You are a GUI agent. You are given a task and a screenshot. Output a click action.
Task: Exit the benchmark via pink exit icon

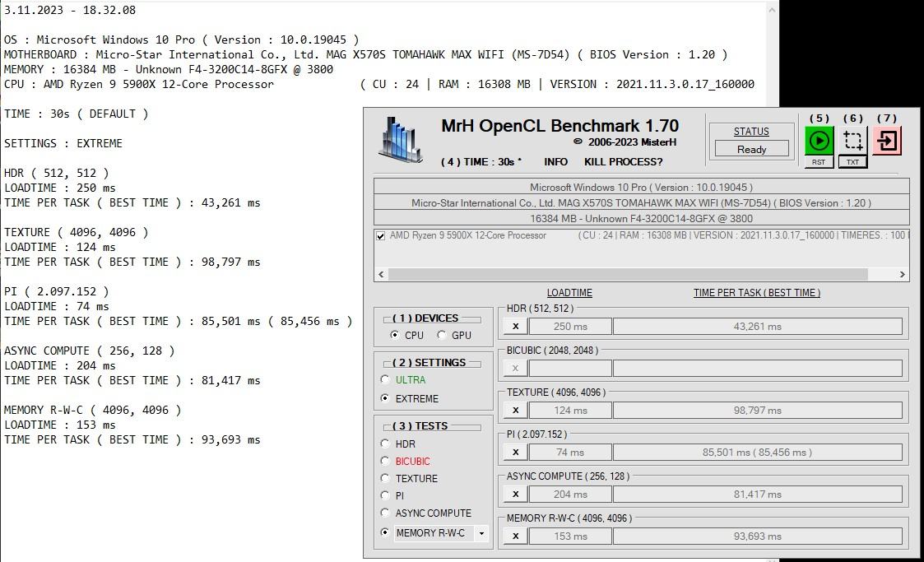coord(887,140)
